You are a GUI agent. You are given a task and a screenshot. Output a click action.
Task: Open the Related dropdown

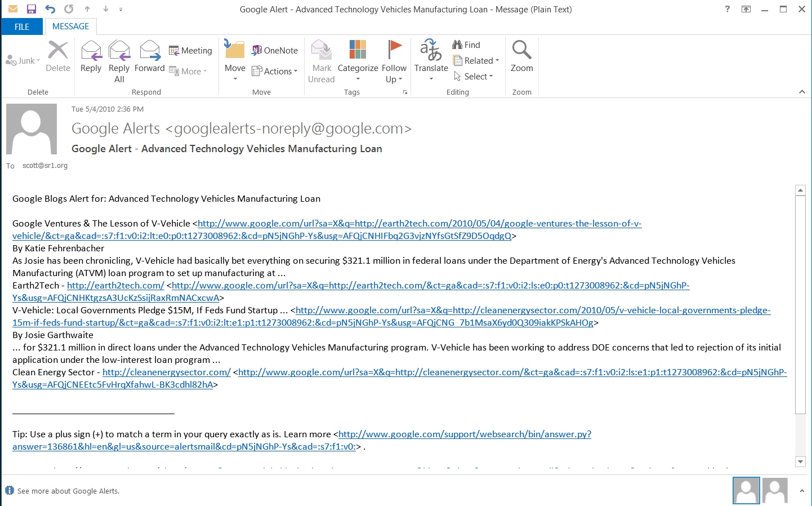pos(476,61)
